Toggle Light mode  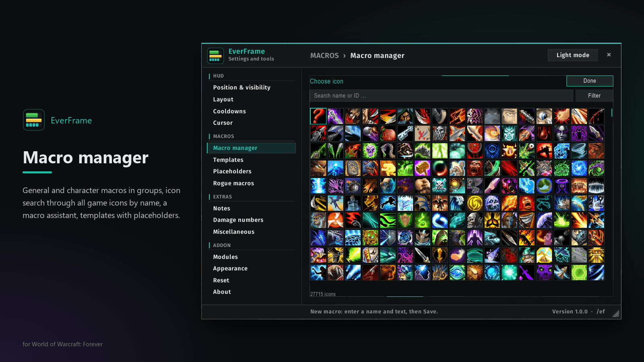(x=573, y=55)
